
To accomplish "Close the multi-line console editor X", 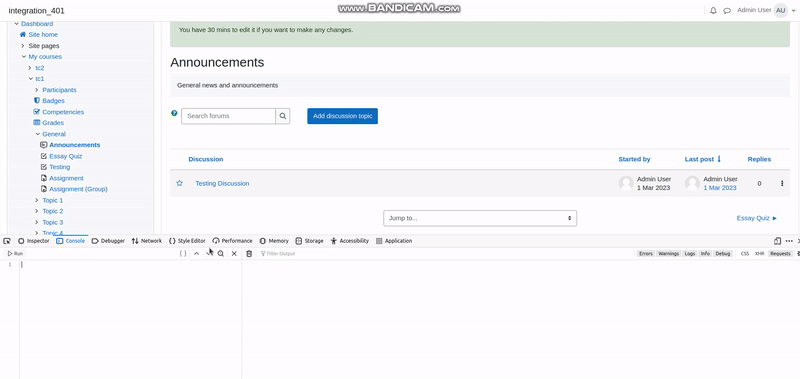I will 234,254.
